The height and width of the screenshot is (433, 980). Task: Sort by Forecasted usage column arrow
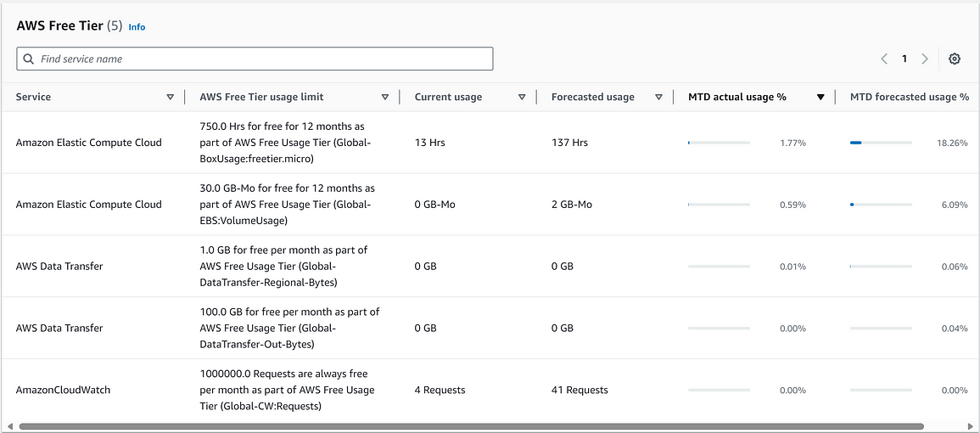[x=658, y=97]
